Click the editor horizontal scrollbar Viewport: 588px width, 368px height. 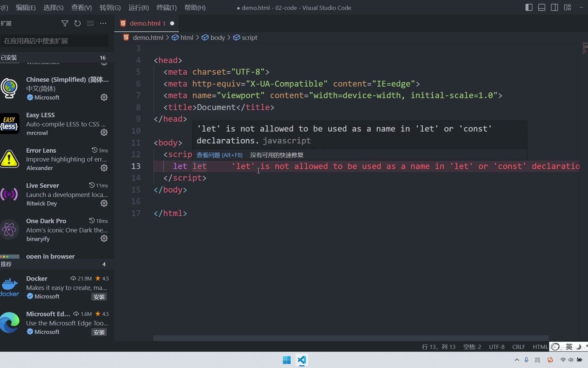[x=351, y=338]
